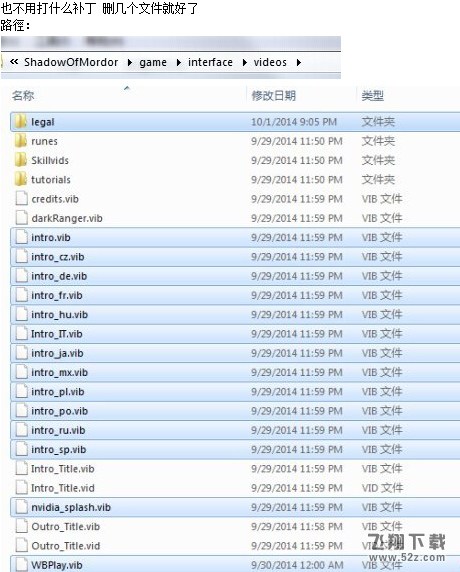Image resolution: width=460 pixels, height=572 pixels.
Task: Click the intro_mx.vib file icon
Action: [x=22, y=372]
